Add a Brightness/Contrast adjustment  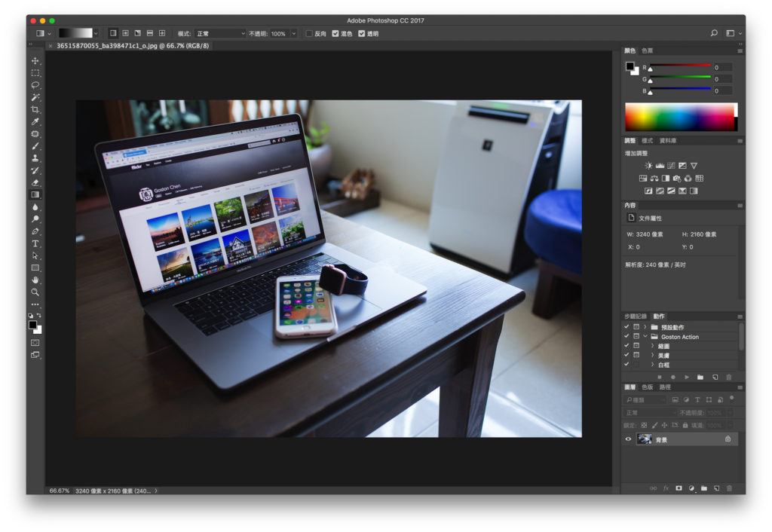click(x=648, y=166)
